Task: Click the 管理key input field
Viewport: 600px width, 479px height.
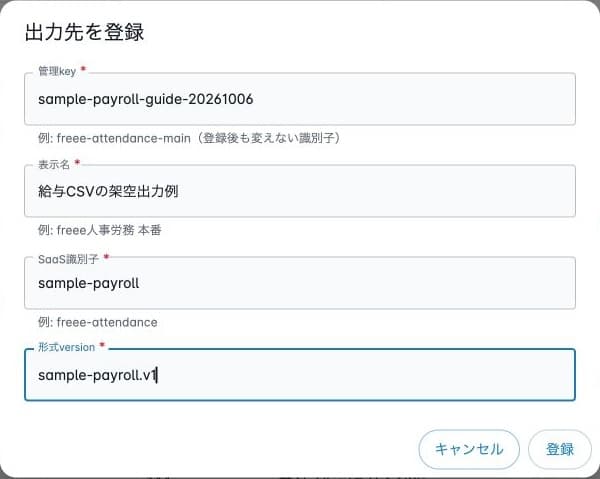Action: point(300,99)
